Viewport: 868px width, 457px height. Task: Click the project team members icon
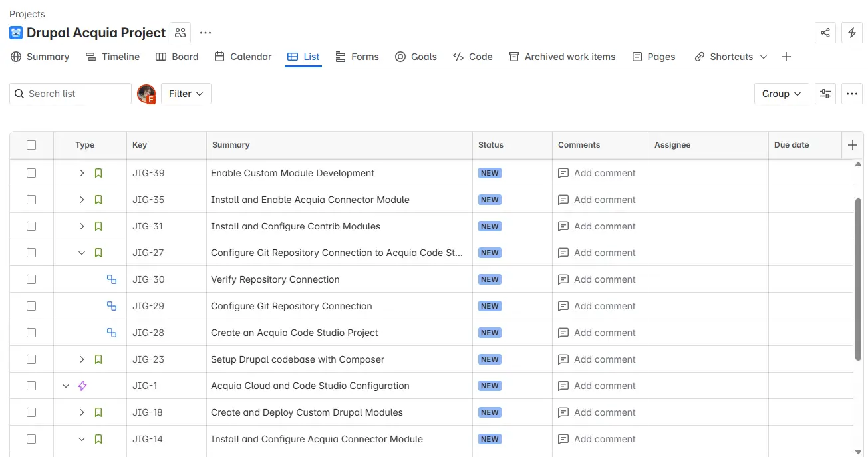[x=180, y=33]
